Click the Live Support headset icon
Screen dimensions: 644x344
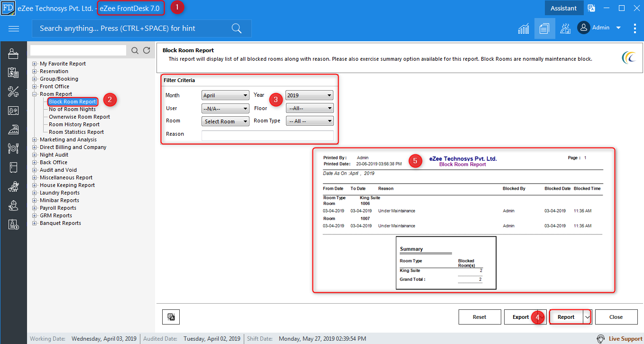[601, 339]
